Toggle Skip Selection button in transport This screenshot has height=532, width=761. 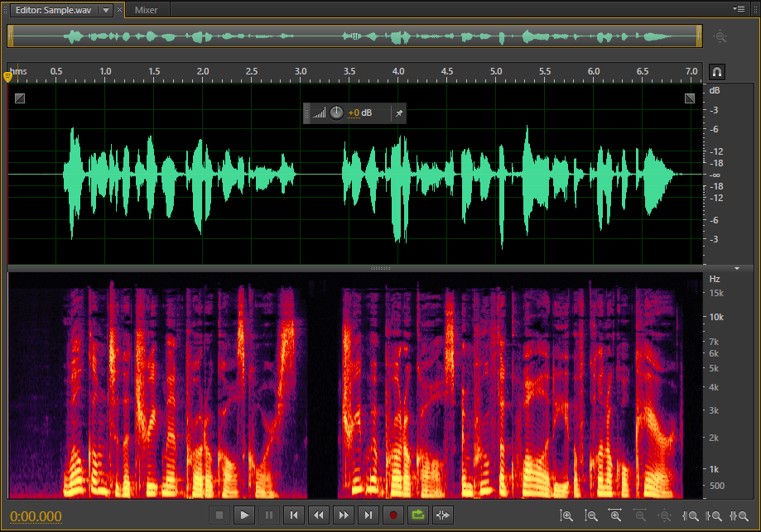[443, 515]
